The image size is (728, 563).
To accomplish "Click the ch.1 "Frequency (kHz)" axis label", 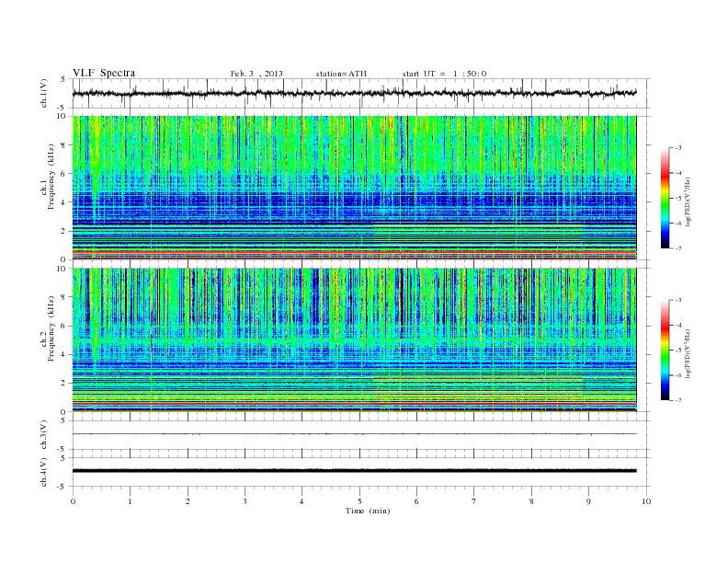I will [51, 177].
